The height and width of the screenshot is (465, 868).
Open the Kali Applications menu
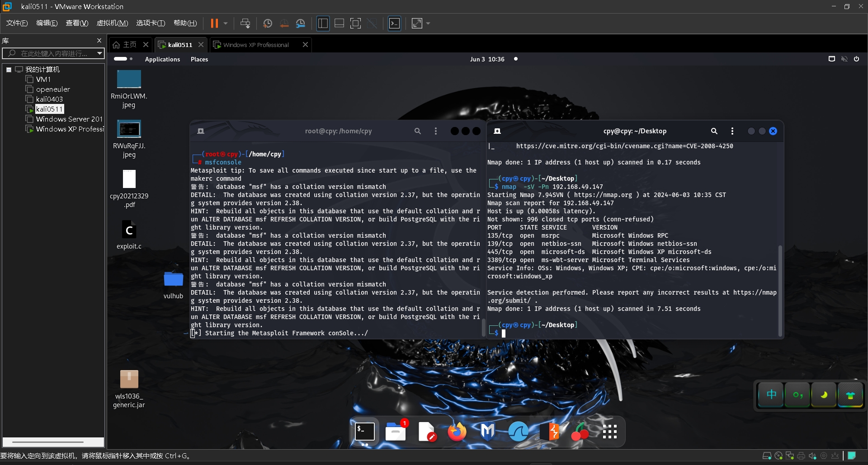click(x=162, y=59)
